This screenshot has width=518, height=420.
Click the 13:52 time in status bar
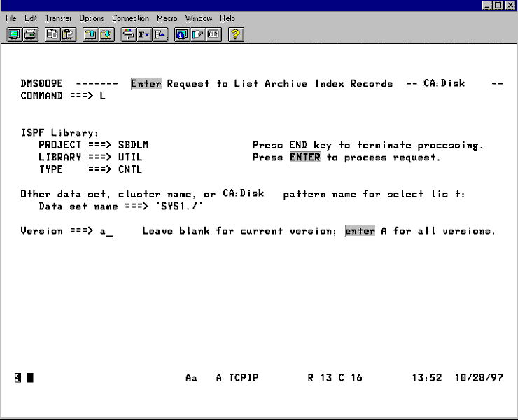427,378
